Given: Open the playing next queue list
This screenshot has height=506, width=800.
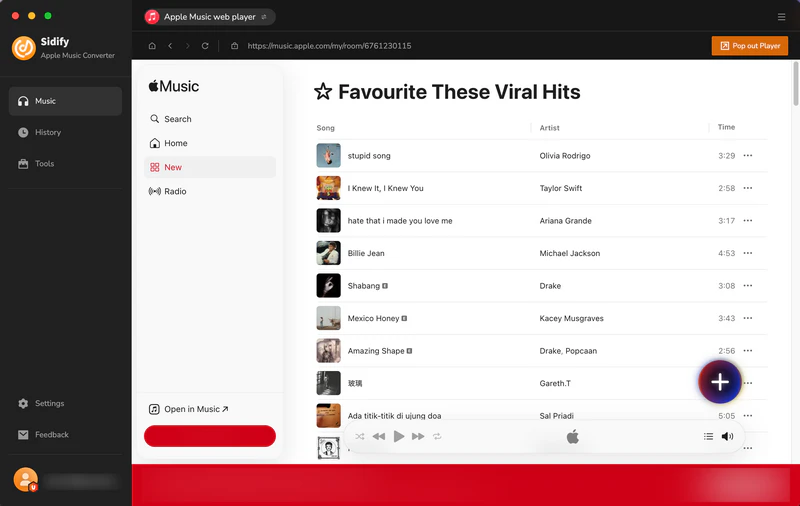Looking at the screenshot, I should point(708,437).
